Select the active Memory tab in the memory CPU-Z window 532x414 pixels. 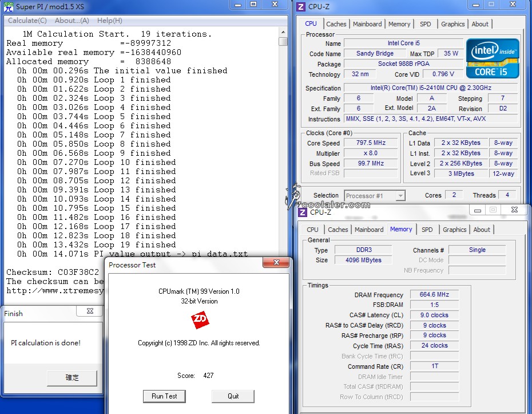[x=401, y=229]
